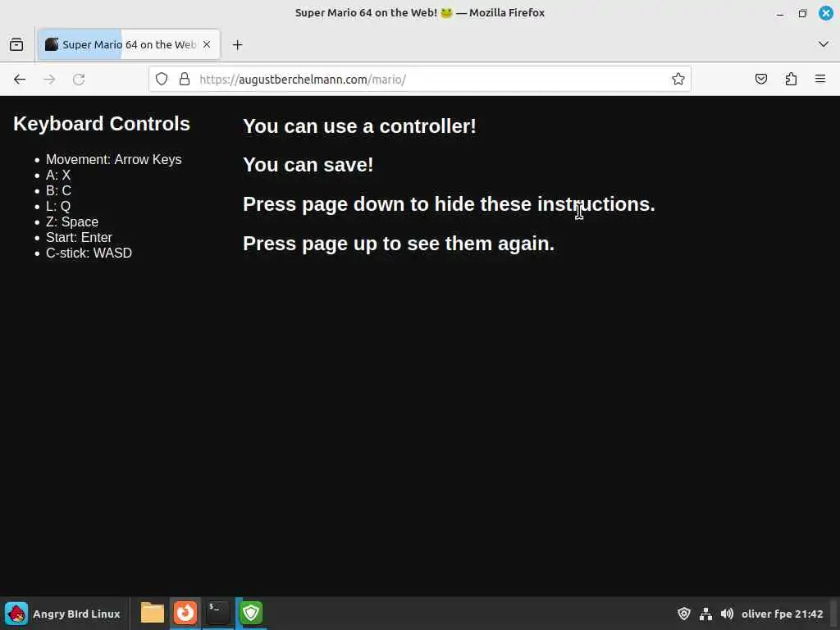Close the Firefox window
Viewport: 840px width, 630px height.
825,13
